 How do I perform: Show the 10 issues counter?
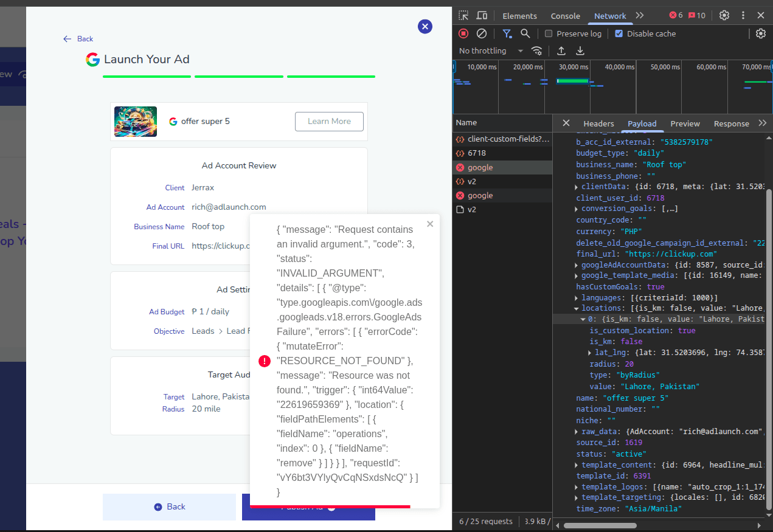coord(697,16)
